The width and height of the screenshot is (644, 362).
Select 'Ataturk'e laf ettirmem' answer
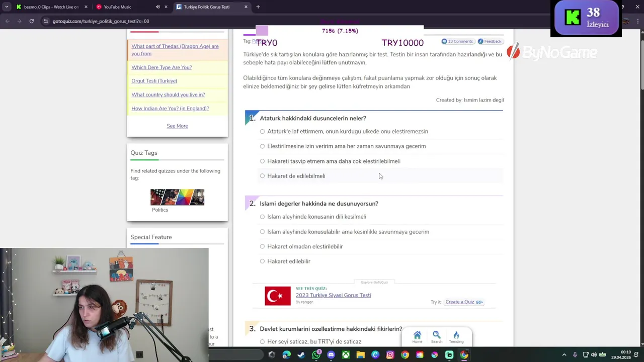click(x=262, y=131)
